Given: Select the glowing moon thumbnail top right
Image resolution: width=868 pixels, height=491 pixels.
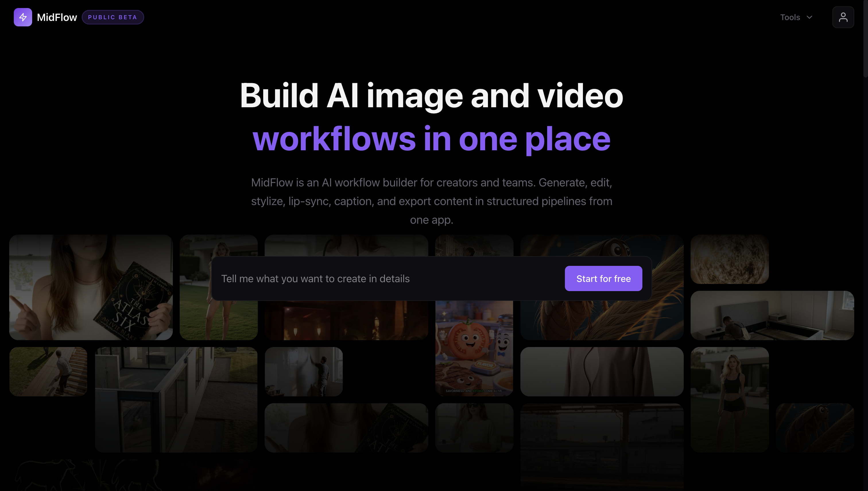Looking at the screenshot, I should click(x=729, y=259).
